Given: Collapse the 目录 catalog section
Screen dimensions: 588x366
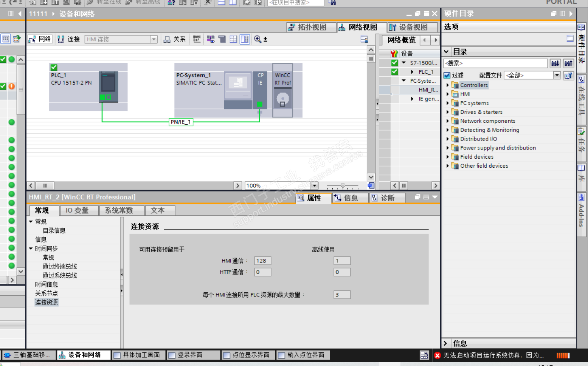Looking at the screenshot, I should click(447, 51).
